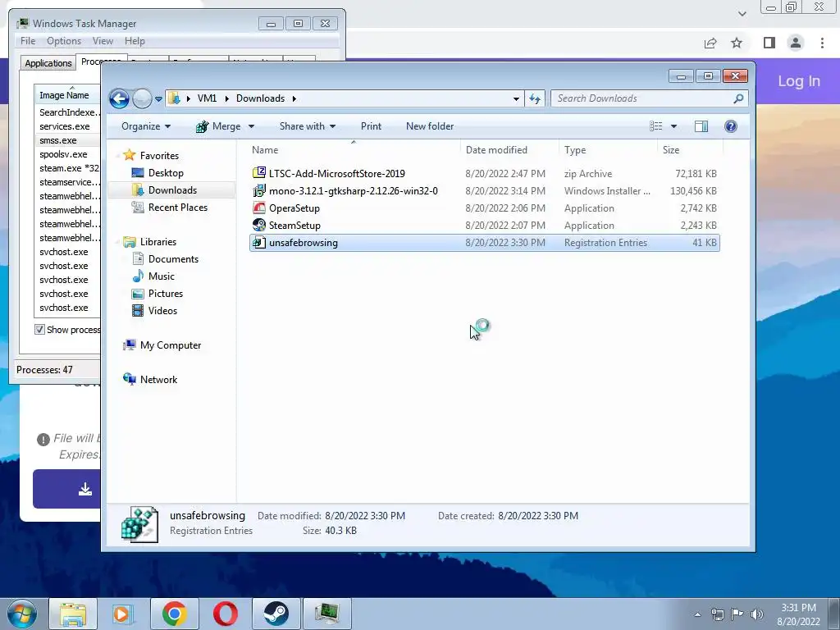The height and width of the screenshot is (630, 840).
Task: Refresh the Downloads folder view
Action: point(535,98)
